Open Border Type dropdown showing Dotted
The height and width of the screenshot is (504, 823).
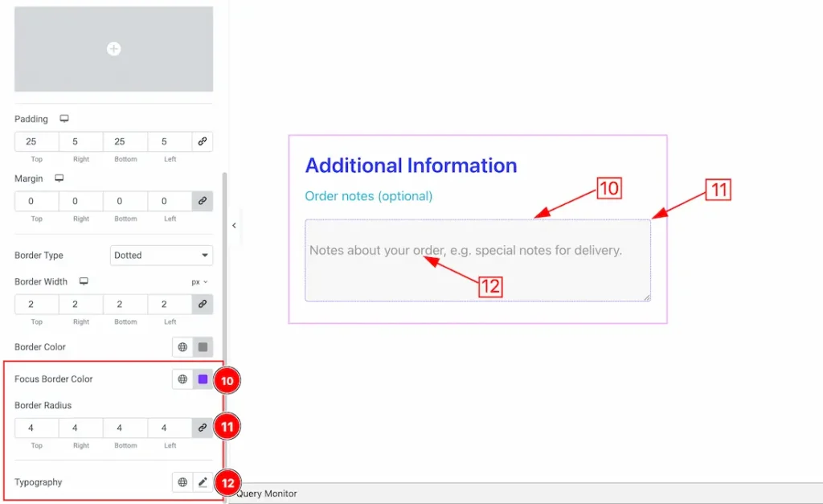161,256
